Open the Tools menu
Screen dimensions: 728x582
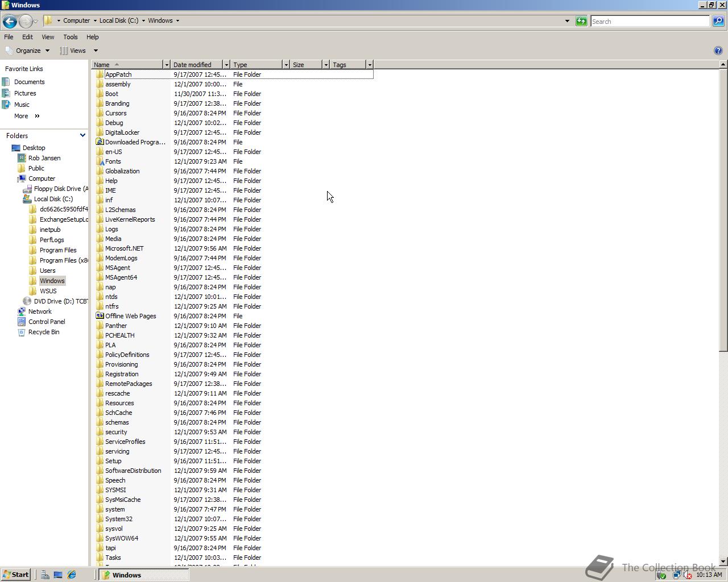pyautogui.click(x=71, y=37)
